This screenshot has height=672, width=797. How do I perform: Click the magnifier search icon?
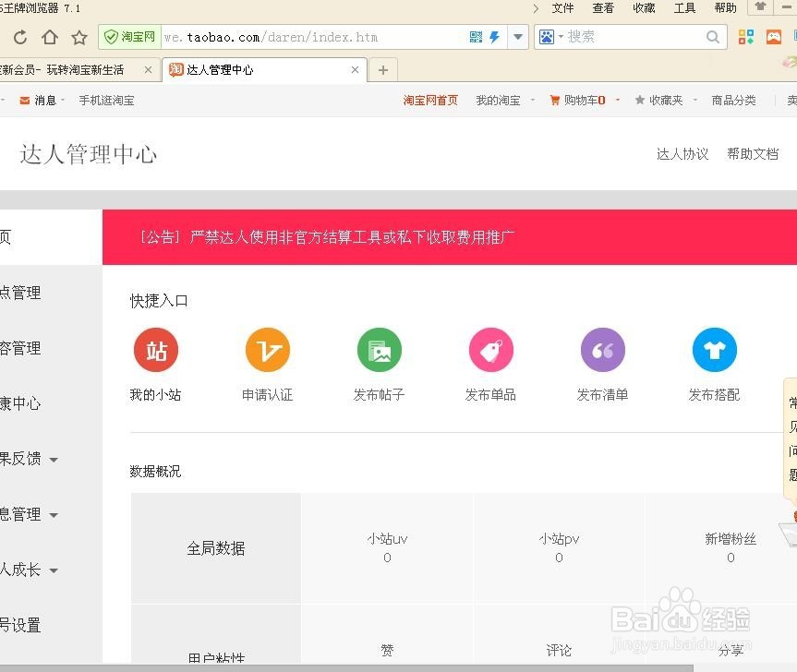point(713,37)
